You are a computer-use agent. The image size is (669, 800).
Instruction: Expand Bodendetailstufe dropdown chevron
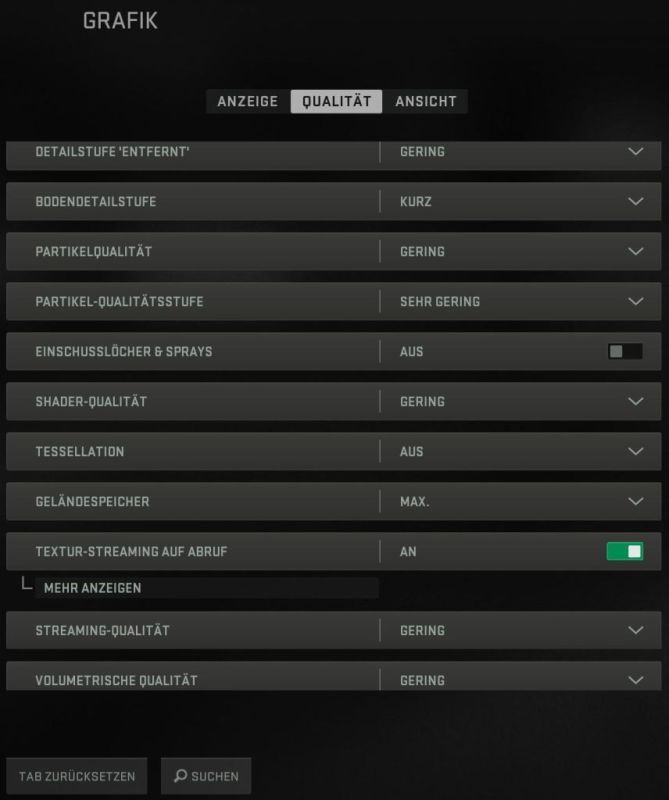click(x=635, y=201)
